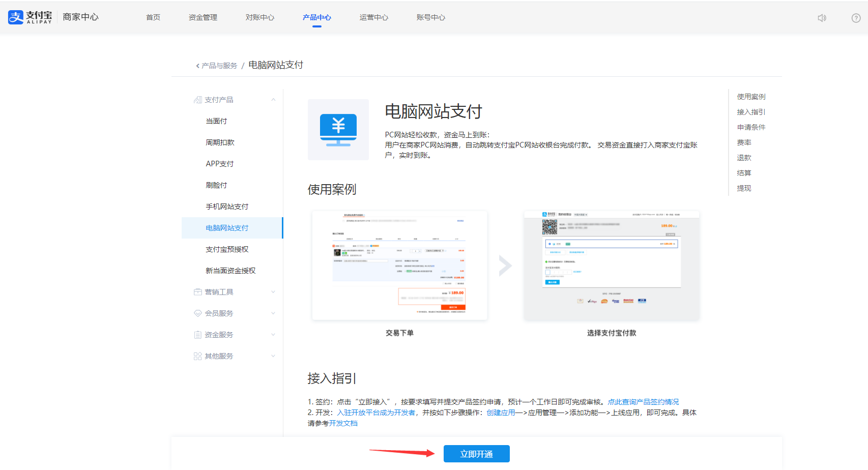This screenshot has width=868, height=470.
Task: Jump to 接入指引 anchor
Action: point(751,112)
